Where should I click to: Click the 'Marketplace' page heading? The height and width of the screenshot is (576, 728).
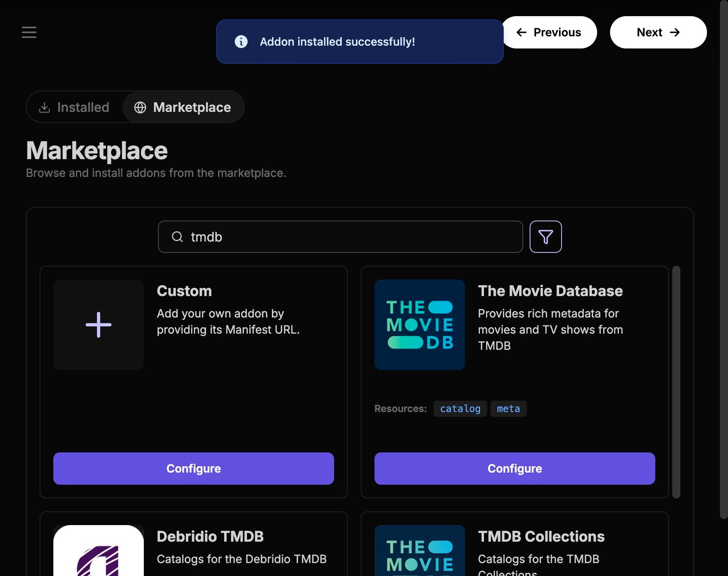(97, 151)
